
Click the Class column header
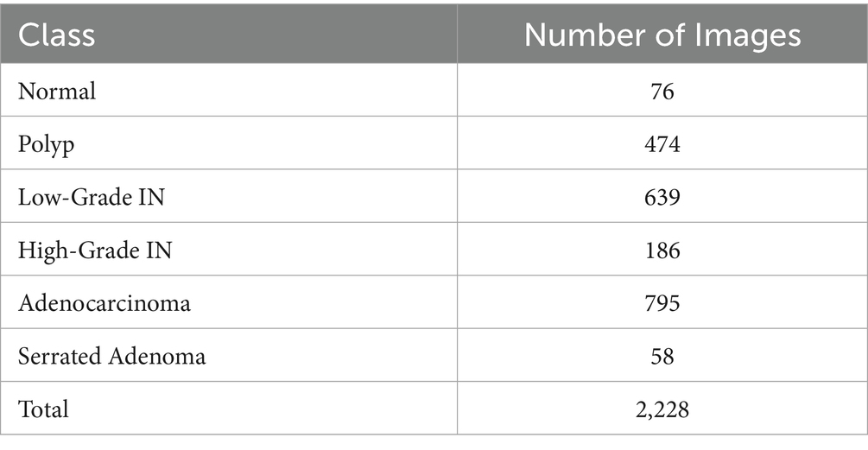(57, 35)
